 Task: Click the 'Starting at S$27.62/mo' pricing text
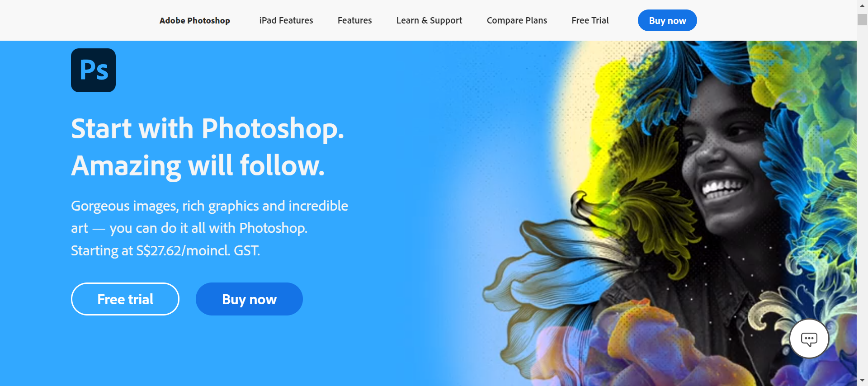(165, 250)
